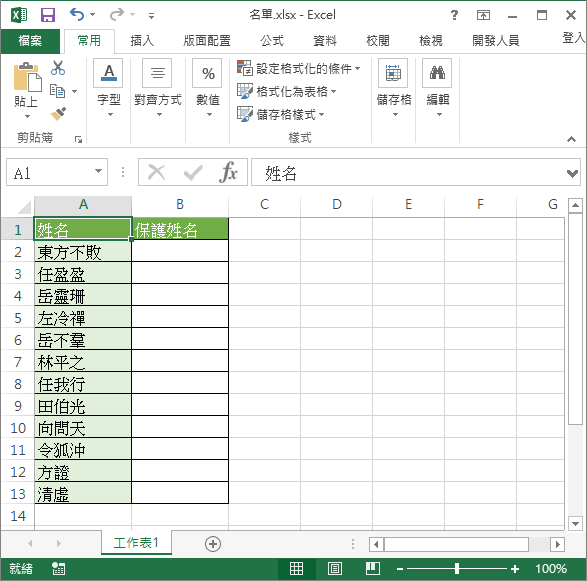The height and width of the screenshot is (581, 587).
Task: Select cell containing 林平之
Action: 83,362
